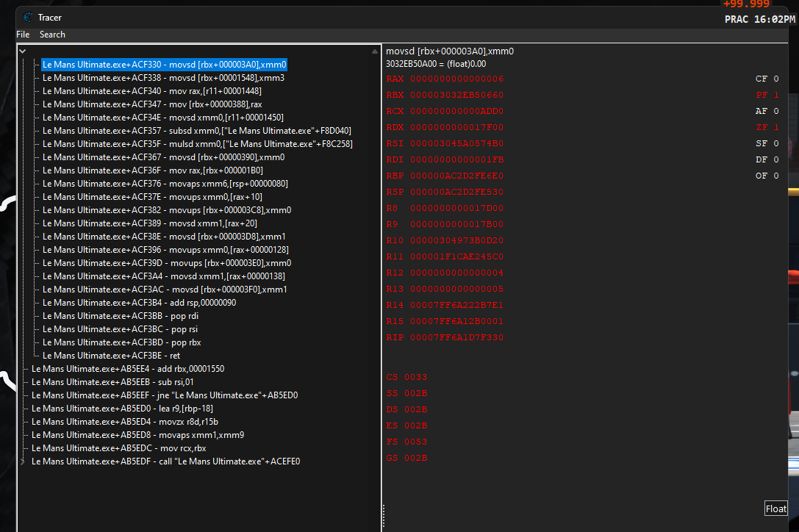Click the GS segment register entry
The width and height of the screenshot is (799, 532).
pos(406,459)
